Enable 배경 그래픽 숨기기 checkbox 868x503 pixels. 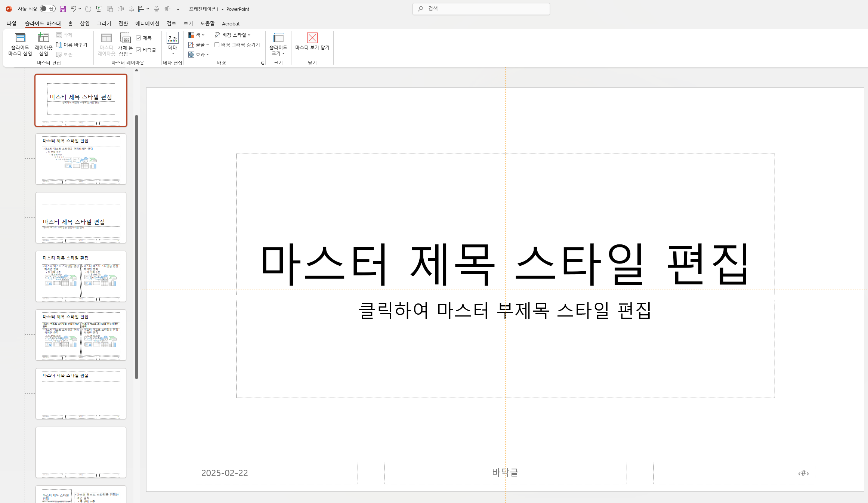point(217,45)
